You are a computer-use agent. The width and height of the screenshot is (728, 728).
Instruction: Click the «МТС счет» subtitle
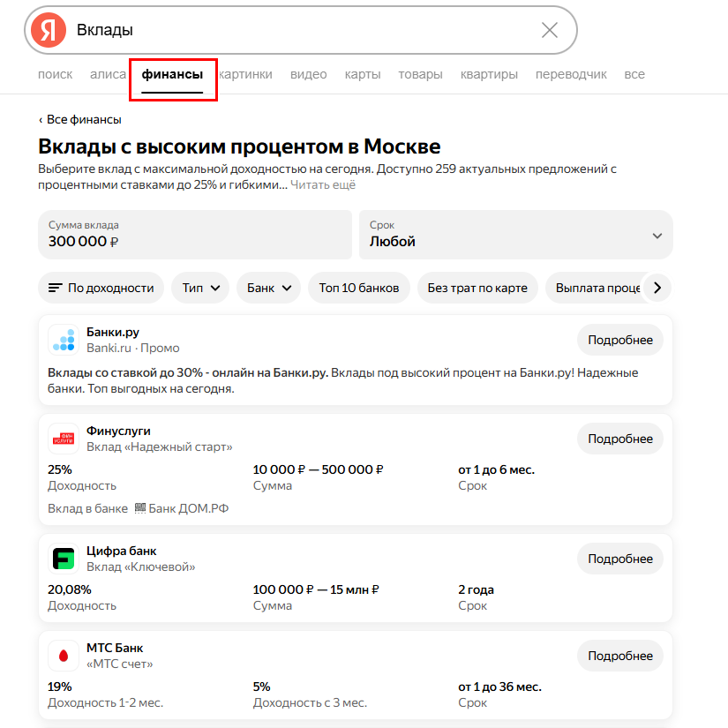coord(120,664)
